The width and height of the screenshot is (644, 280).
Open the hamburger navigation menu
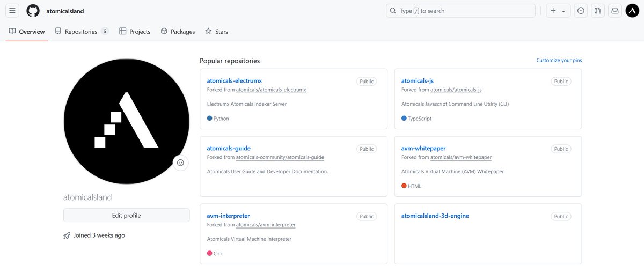12,11
